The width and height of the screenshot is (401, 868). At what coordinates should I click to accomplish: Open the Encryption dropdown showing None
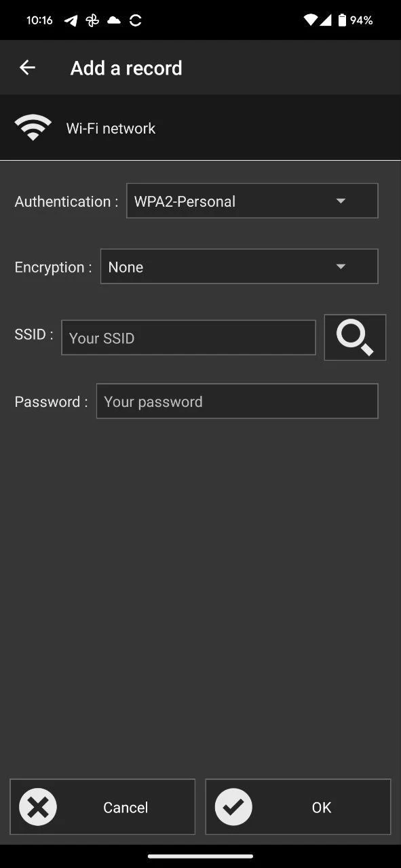tap(239, 267)
